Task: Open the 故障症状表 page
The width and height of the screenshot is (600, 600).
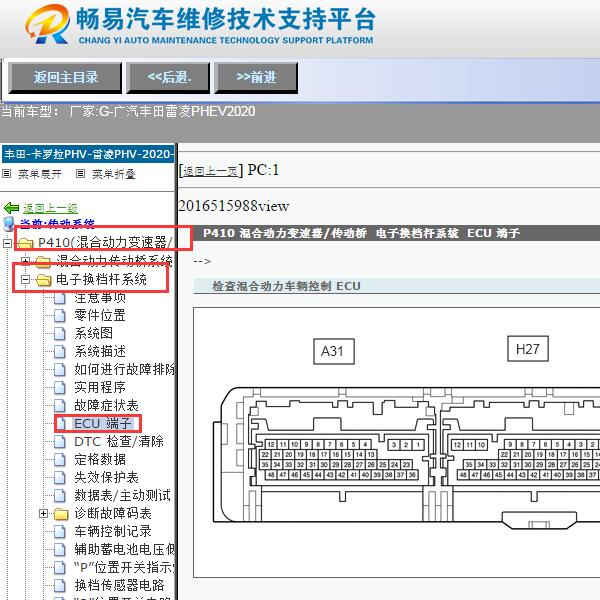Action: coord(106,405)
